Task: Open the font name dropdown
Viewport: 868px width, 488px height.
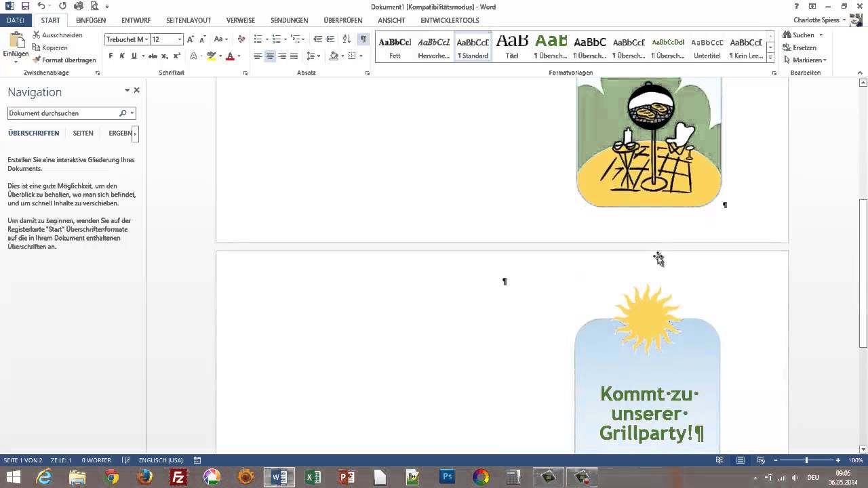Action: [x=146, y=39]
